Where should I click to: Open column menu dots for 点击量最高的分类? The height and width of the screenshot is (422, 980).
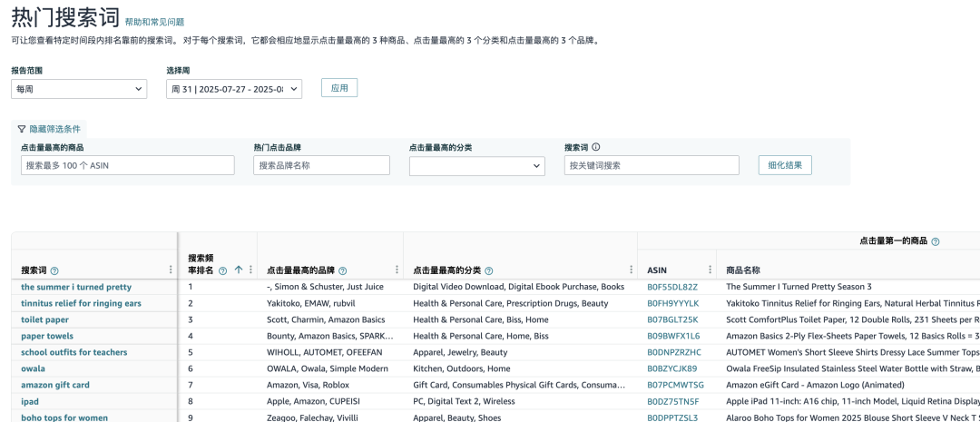[632, 270]
